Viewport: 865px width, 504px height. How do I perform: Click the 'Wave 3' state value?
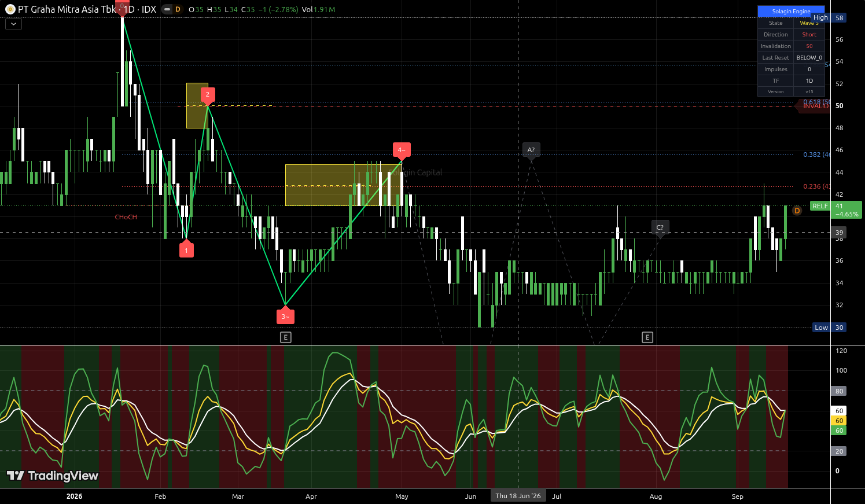coord(809,23)
